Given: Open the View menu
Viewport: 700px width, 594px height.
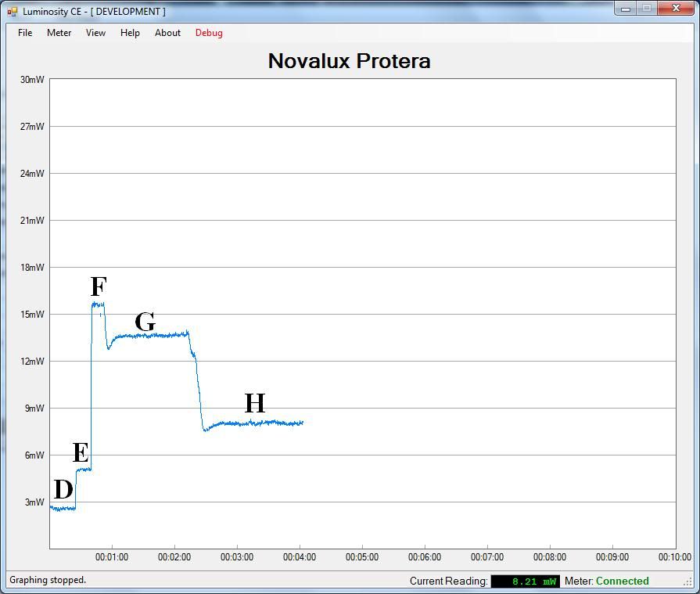Looking at the screenshot, I should point(95,33).
